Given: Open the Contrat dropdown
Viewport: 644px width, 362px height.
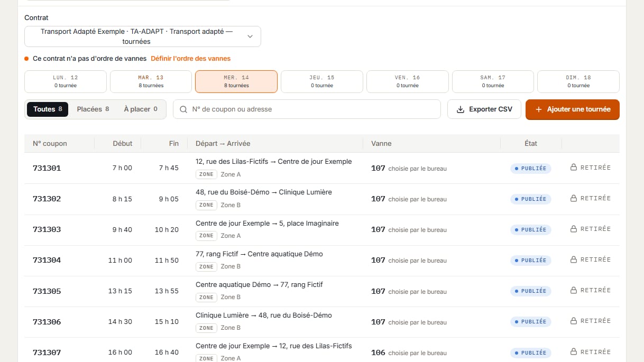Looking at the screenshot, I should click(143, 36).
